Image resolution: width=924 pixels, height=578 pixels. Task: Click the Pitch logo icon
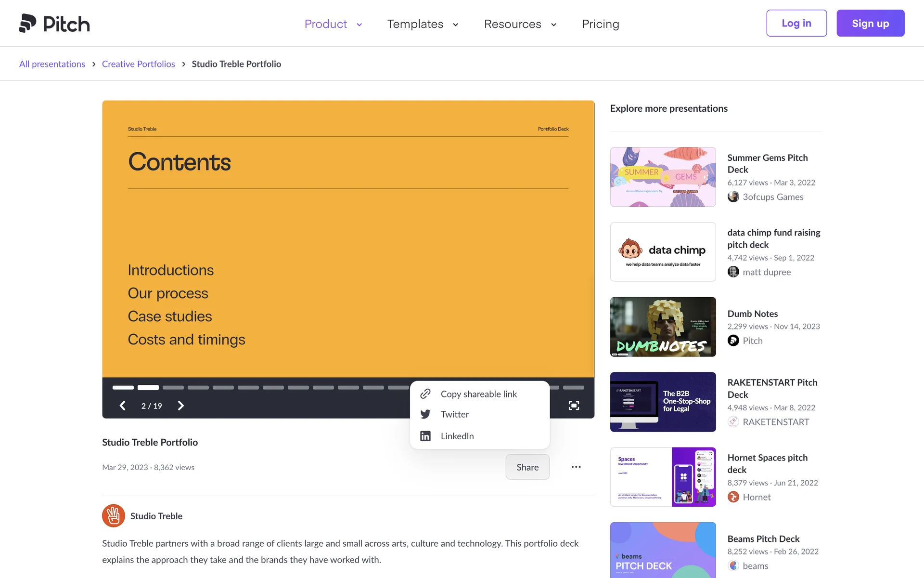pyautogui.click(x=28, y=23)
